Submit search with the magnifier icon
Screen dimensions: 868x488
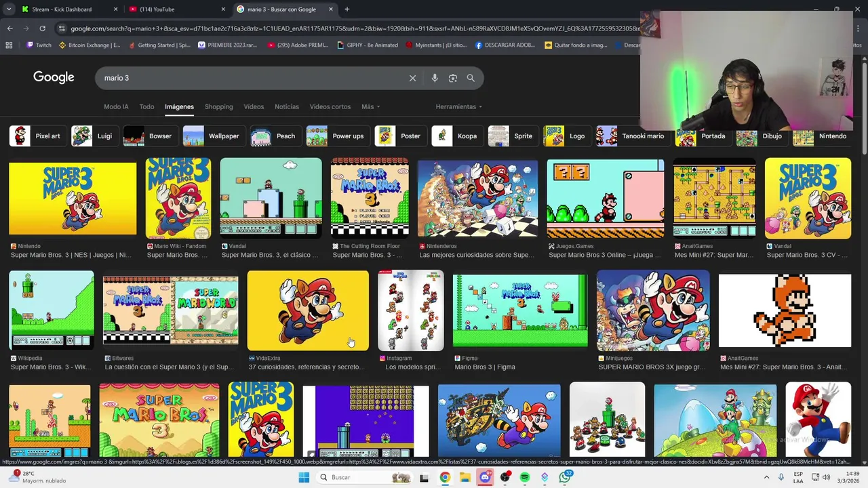[x=471, y=78]
